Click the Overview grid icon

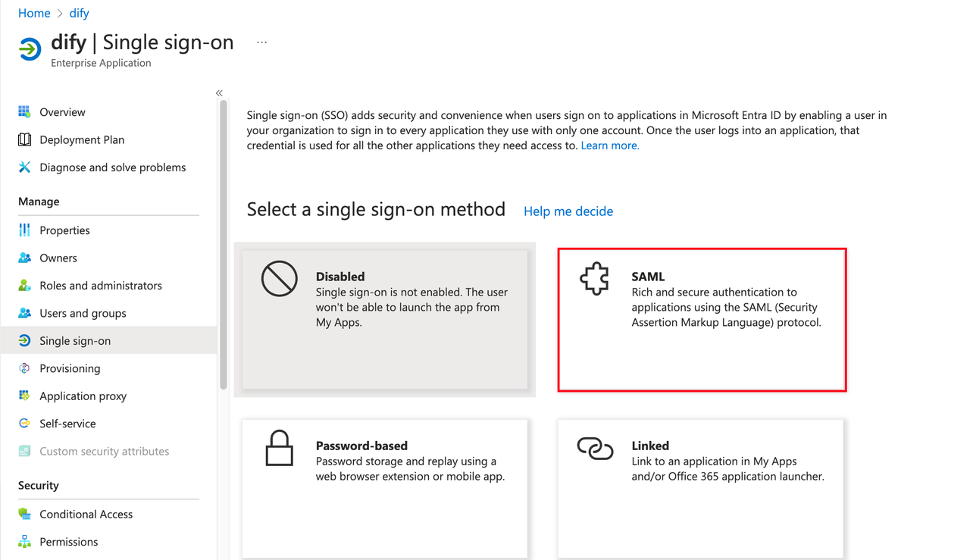click(24, 111)
